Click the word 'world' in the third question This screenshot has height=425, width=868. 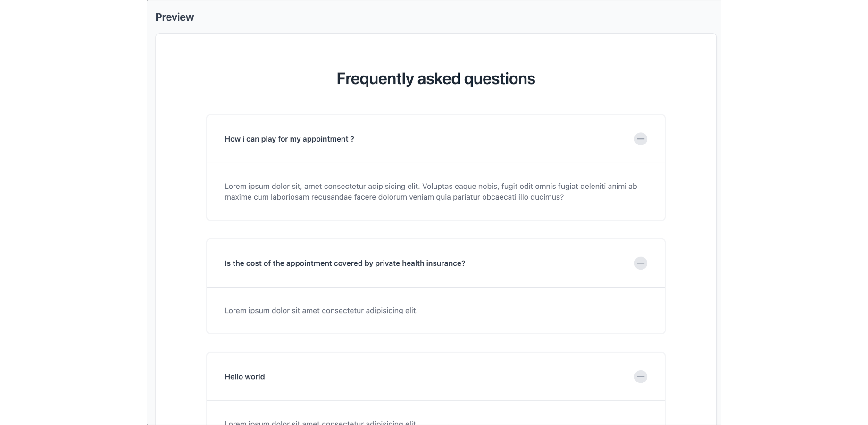pos(255,376)
